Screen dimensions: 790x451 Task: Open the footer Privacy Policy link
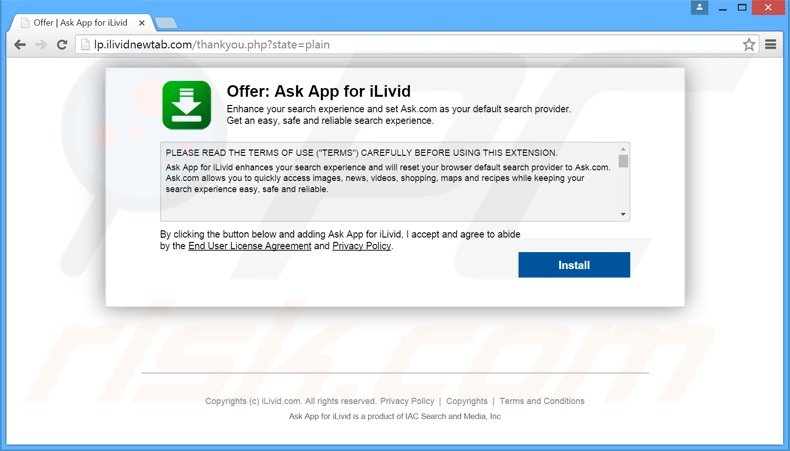[407, 401]
